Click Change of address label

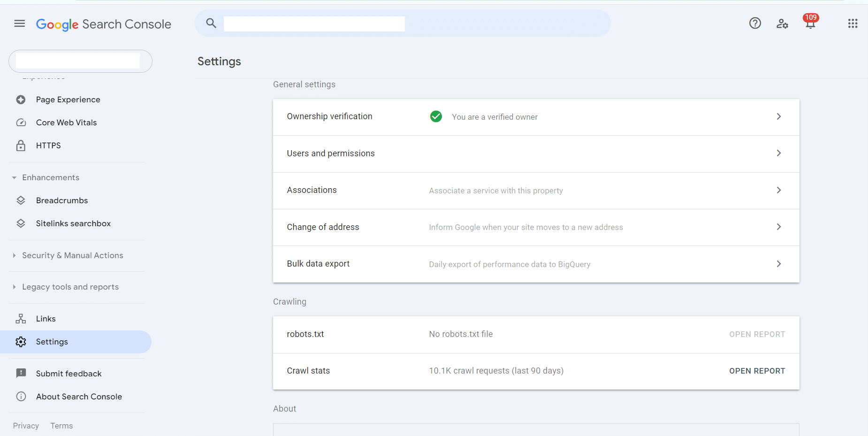[x=323, y=227]
